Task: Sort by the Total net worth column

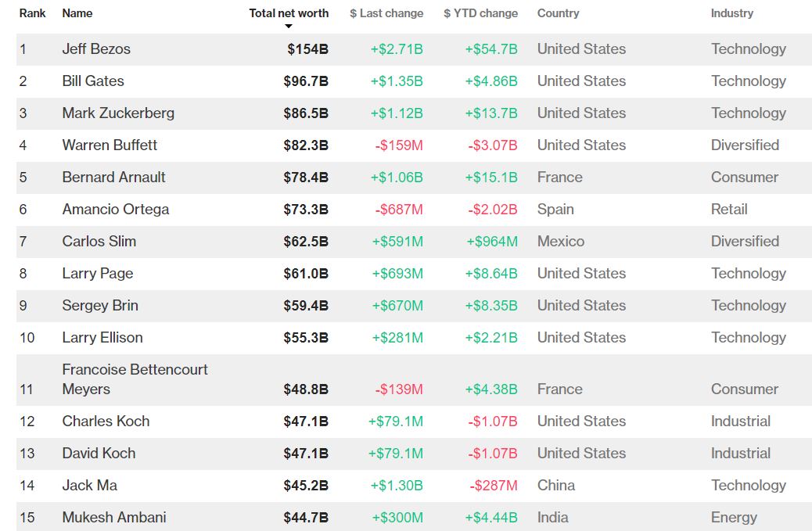Action: 289,13
